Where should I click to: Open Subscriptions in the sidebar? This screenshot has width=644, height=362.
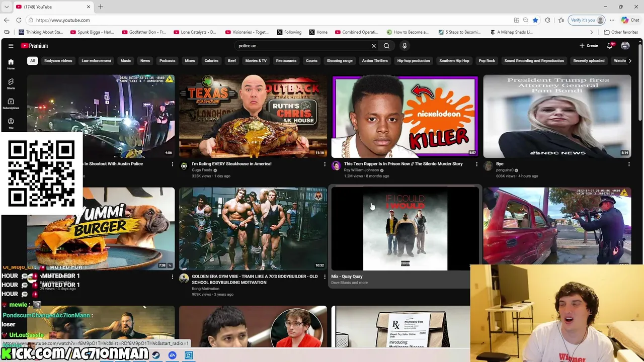[x=11, y=104]
